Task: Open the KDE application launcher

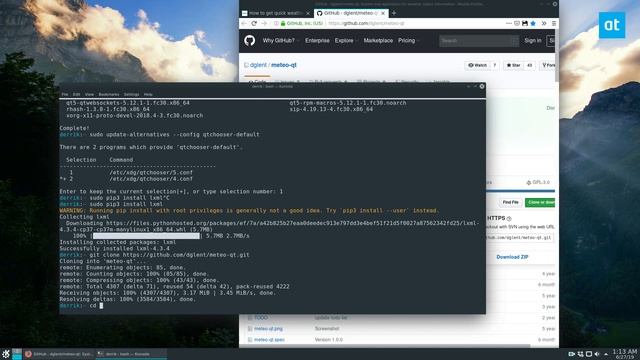Action: click(5, 354)
